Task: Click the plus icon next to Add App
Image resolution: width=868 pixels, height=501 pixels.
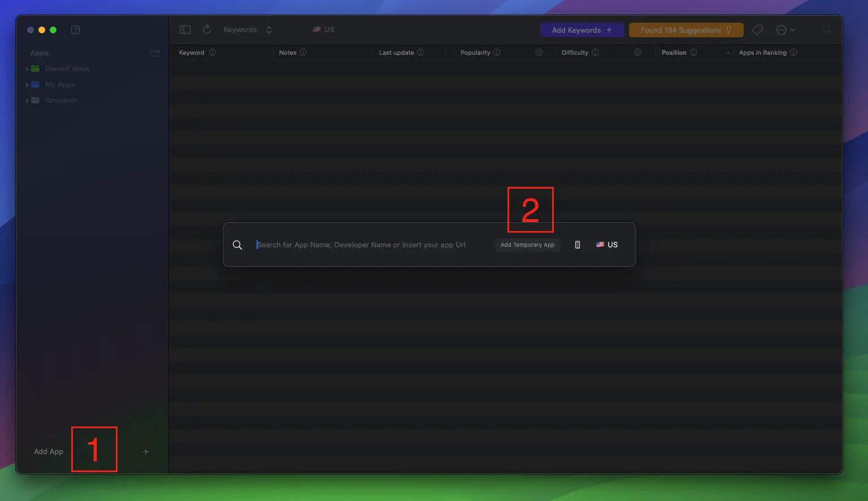Action: pyautogui.click(x=146, y=452)
